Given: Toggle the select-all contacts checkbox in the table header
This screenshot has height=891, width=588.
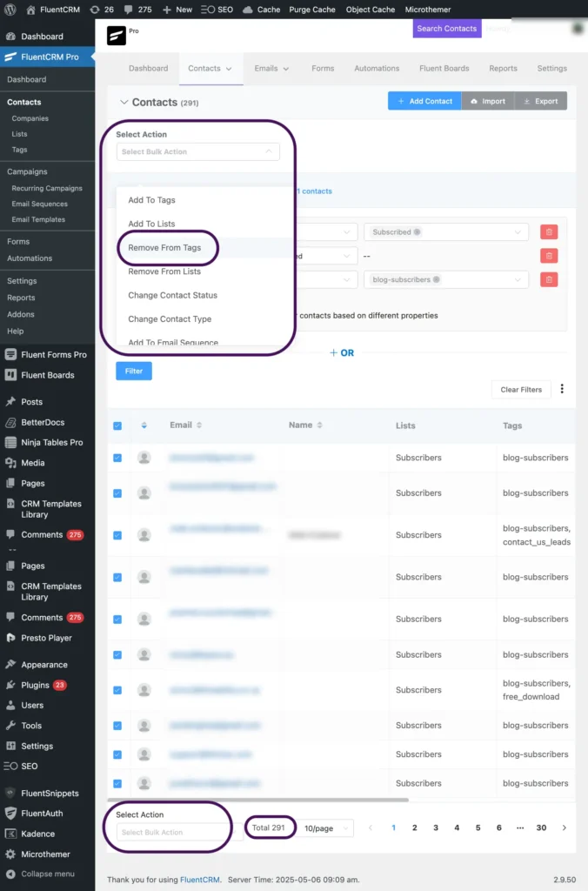Looking at the screenshot, I should tap(117, 425).
